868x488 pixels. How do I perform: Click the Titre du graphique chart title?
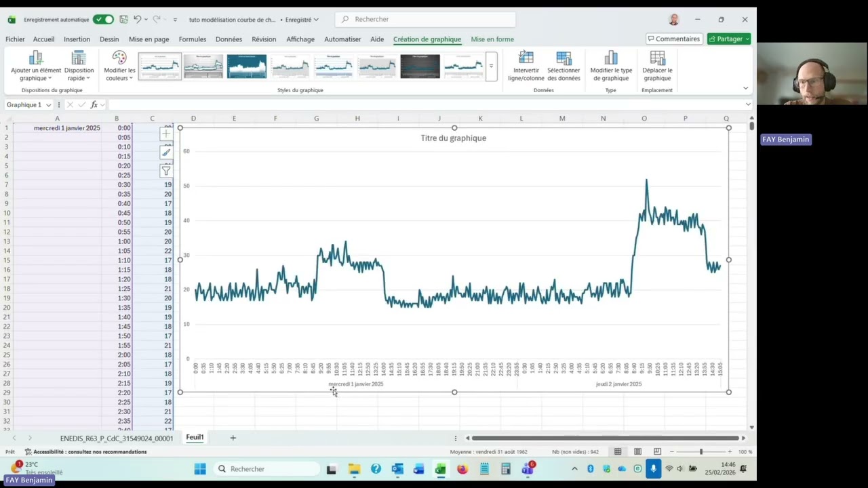454,138
